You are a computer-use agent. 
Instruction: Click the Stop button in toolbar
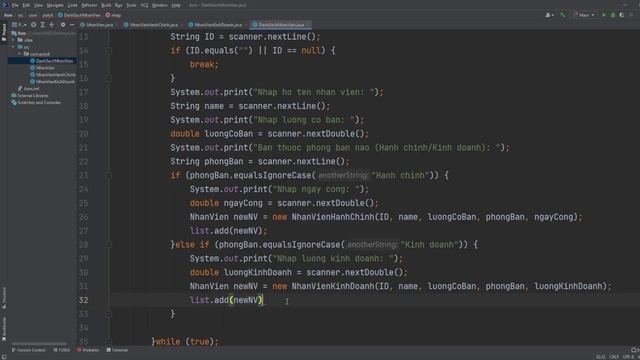(x=631, y=15)
